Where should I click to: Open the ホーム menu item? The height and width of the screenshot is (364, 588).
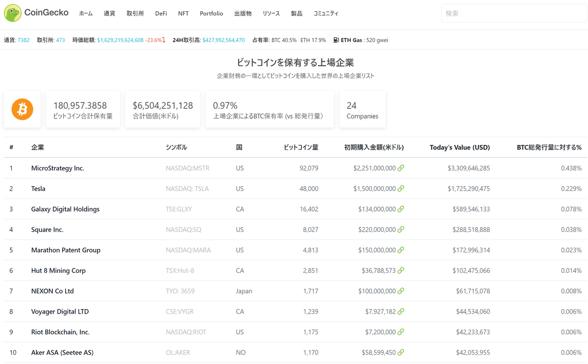[86, 14]
